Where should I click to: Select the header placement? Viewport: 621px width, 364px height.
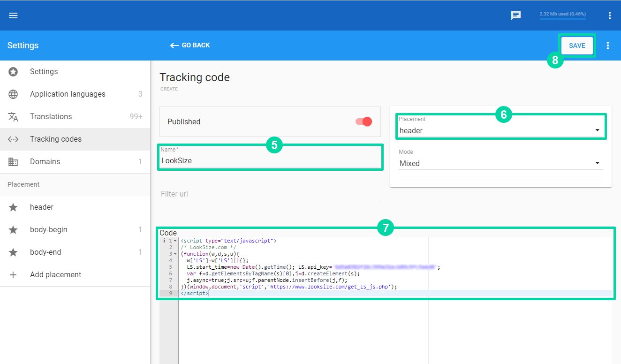(75, 207)
